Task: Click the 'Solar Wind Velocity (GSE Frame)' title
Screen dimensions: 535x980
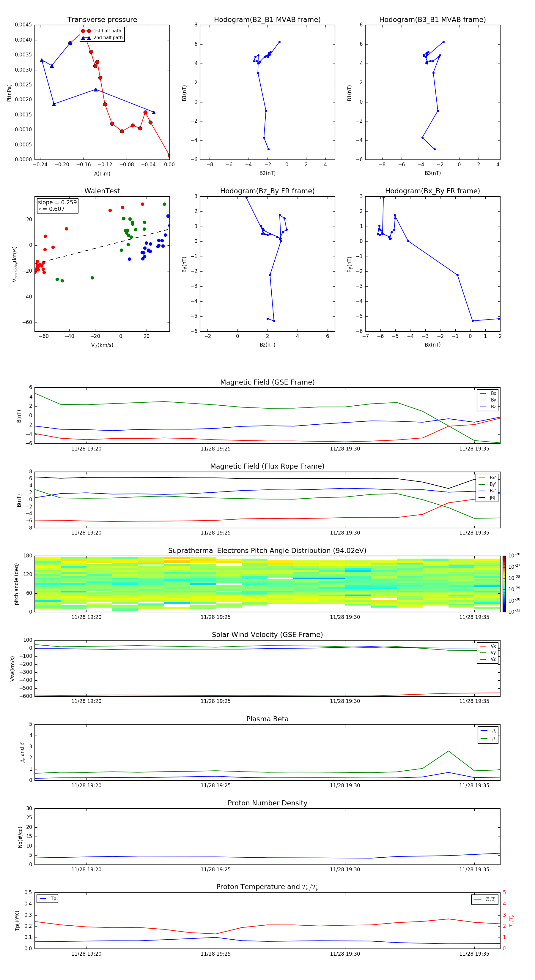Action: coord(267,635)
